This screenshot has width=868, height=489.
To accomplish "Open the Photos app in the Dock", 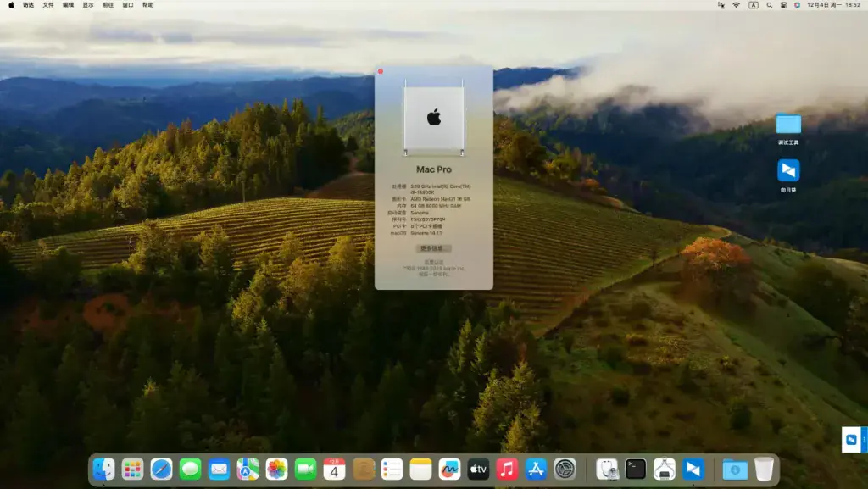I will click(x=276, y=470).
